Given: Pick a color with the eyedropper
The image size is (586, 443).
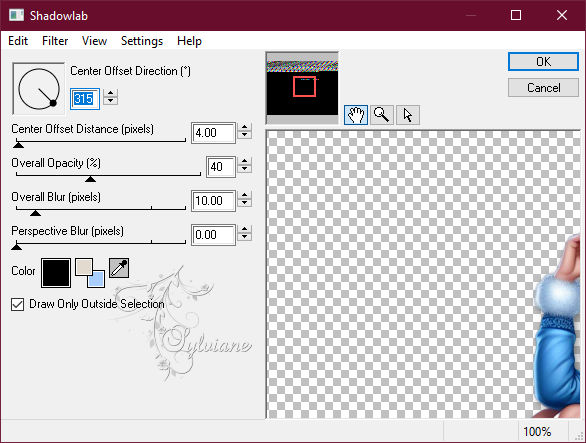Looking at the screenshot, I should tap(119, 268).
